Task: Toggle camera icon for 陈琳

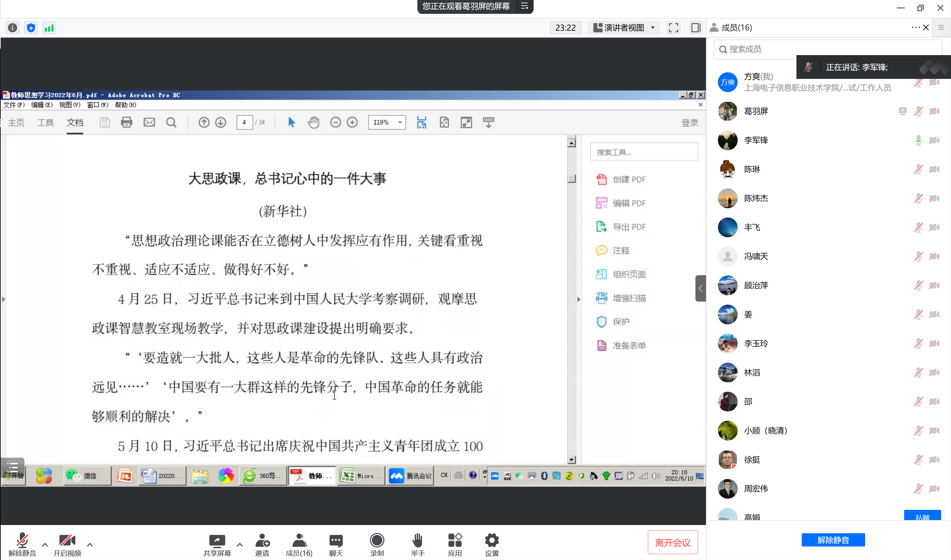Action: click(x=934, y=169)
